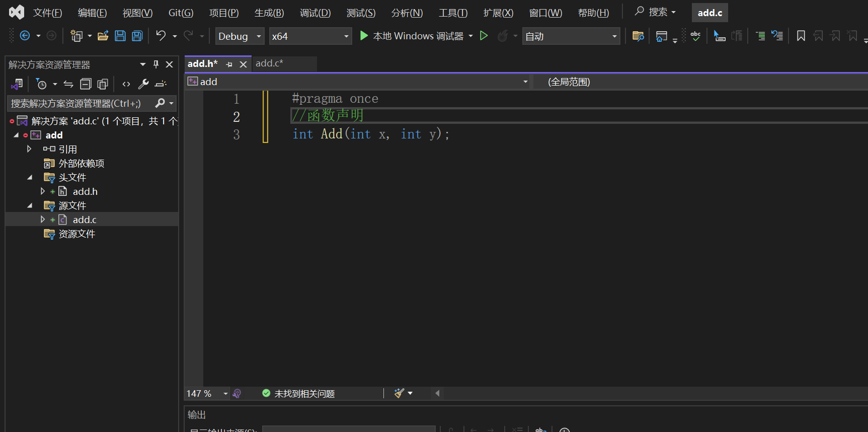The width and height of the screenshot is (868, 432).
Task: Close the 解决方案资源管理器 panel
Action: 170,64
